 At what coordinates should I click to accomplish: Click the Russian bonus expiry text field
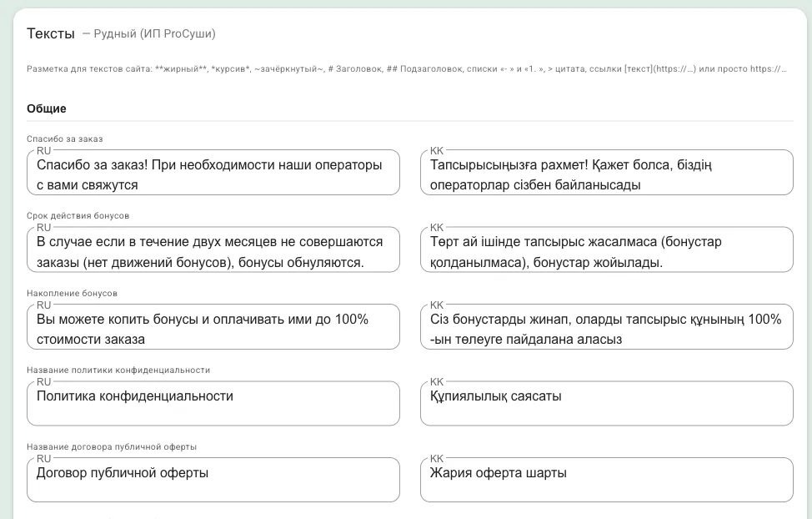(x=213, y=249)
